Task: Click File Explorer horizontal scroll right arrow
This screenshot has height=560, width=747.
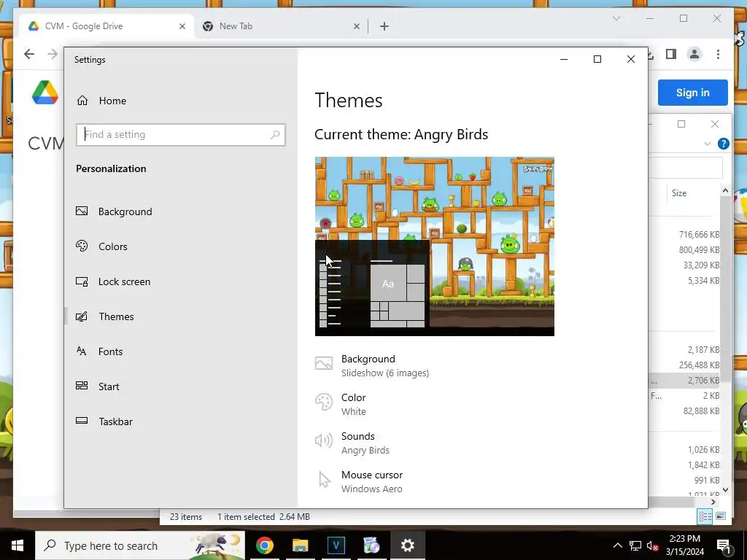Action: coord(713,502)
